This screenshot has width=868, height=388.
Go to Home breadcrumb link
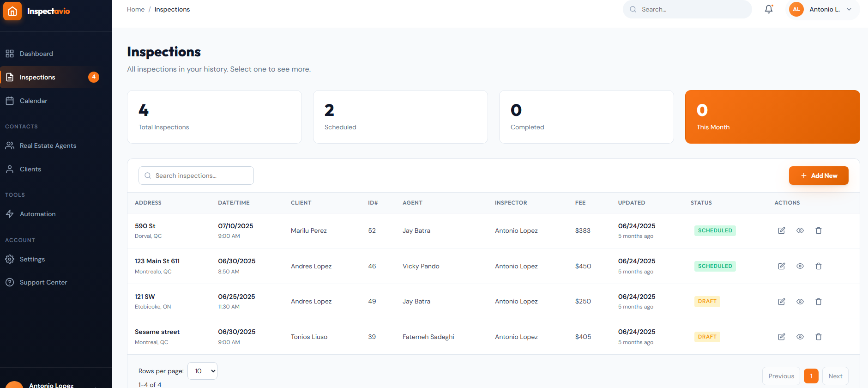136,9
